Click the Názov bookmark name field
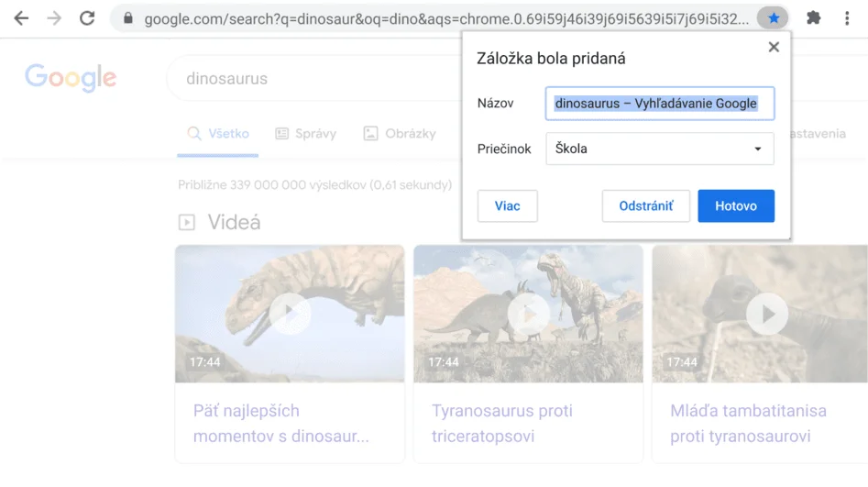This screenshot has width=868, height=487. click(660, 104)
